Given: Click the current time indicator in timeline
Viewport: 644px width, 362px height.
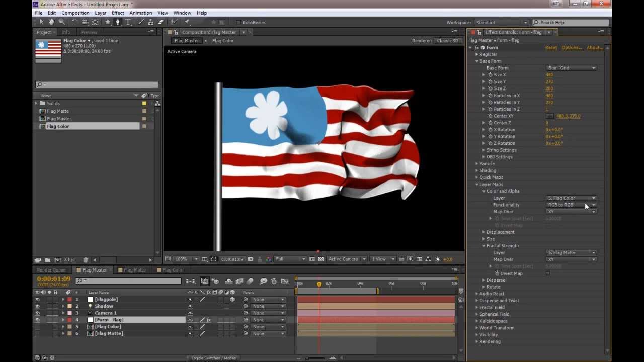Looking at the screenshot, I should tap(319, 284).
